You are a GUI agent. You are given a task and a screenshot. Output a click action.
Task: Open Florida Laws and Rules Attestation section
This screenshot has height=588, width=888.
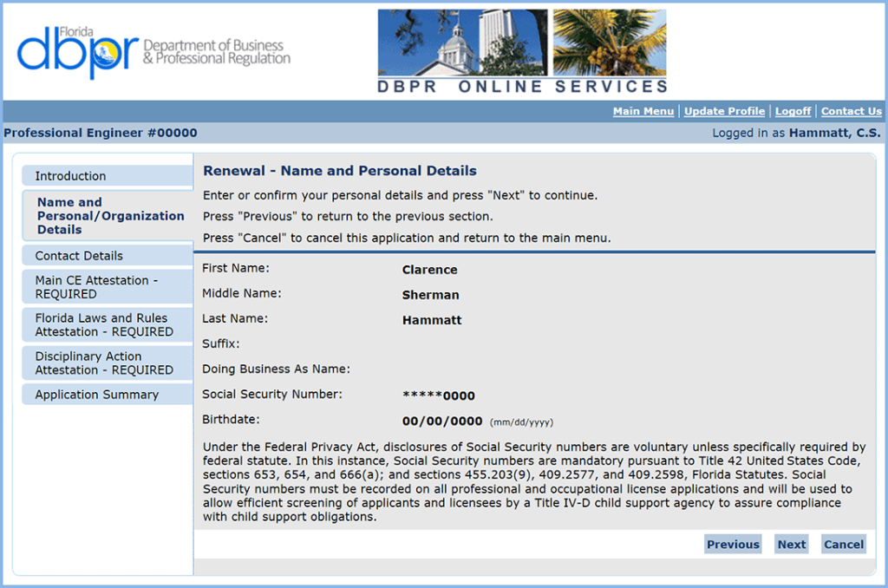pos(106,324)
